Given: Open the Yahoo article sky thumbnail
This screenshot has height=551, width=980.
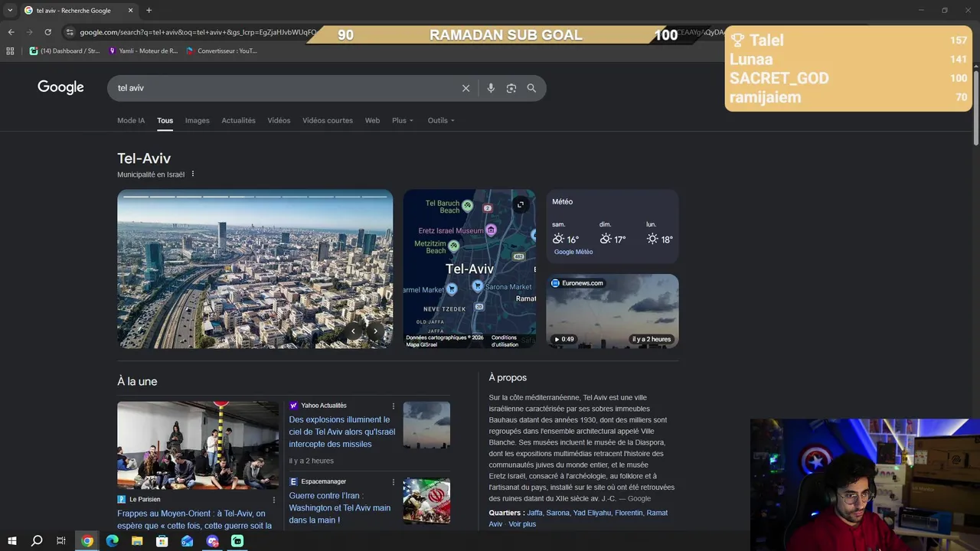Looking at the screenshot, I should (x=426, y=425).
